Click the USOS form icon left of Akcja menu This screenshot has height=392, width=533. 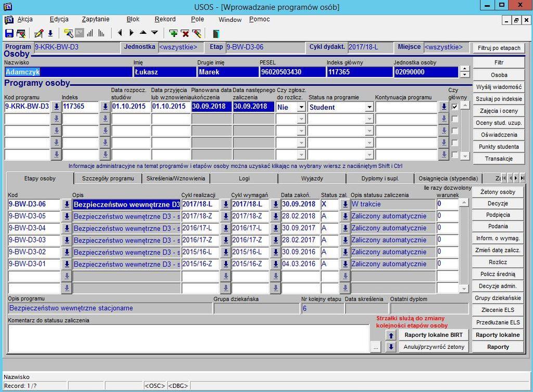pos(9,20)
